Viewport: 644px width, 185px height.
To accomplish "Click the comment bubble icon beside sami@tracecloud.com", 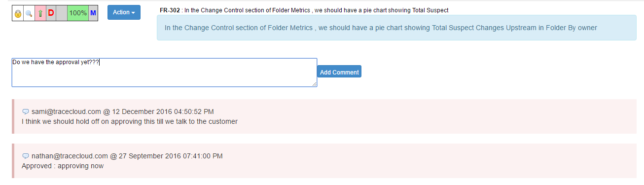I will coord(26,112).
